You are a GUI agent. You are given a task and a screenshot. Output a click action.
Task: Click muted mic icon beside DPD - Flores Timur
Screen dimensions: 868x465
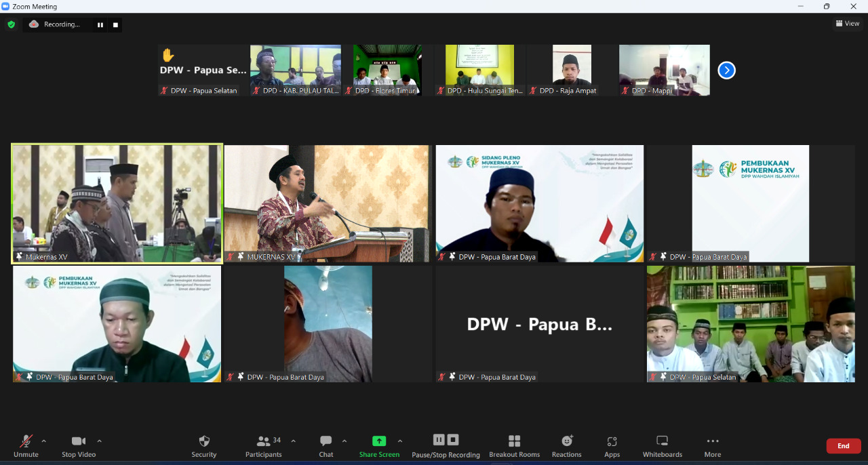click(x=349, y=91)
